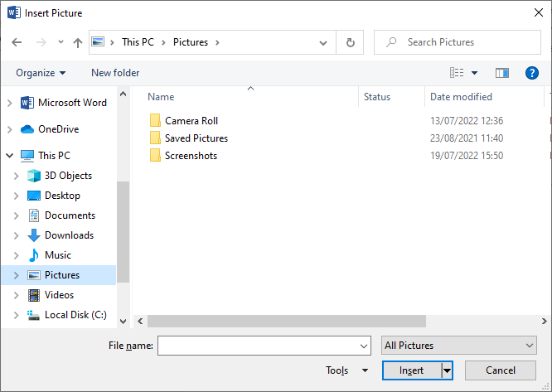Open the All Pictures file type dropdown

[459, 346]
